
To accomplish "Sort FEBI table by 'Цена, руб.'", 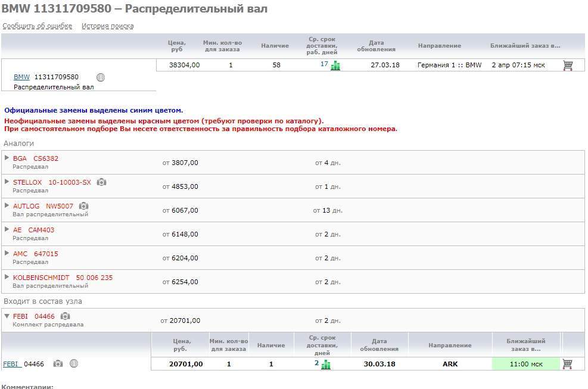I will click(182, 345).
